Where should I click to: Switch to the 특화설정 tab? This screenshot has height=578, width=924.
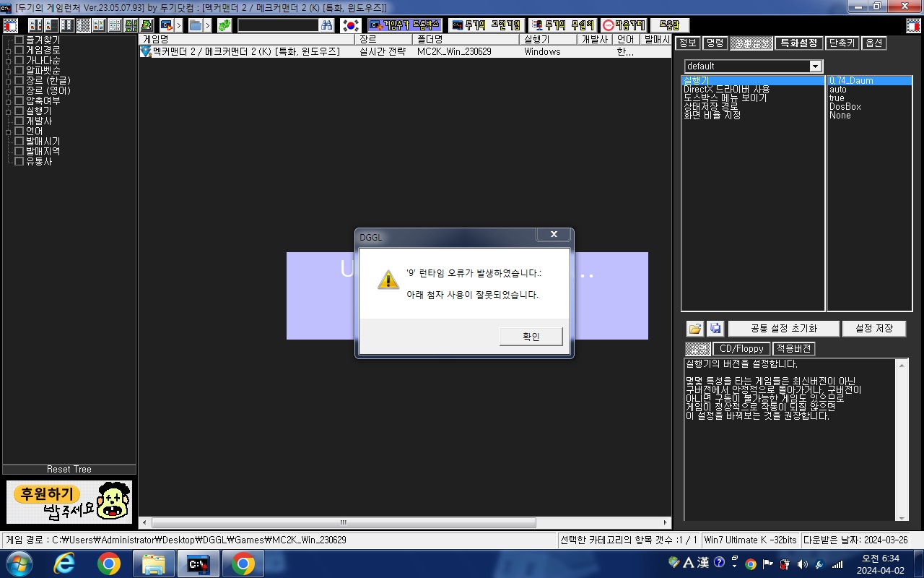[798, 43]
